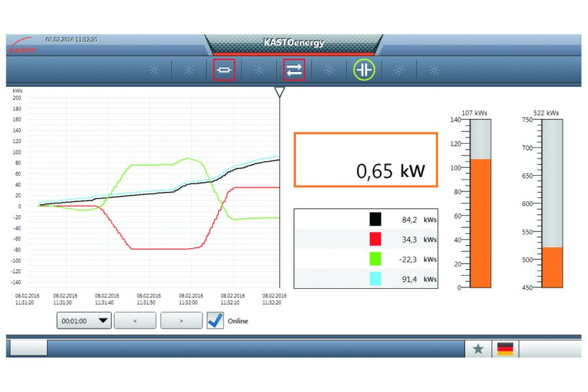Toggle the Online checkbox
The image size is (588, 392).
coord(215,321)
